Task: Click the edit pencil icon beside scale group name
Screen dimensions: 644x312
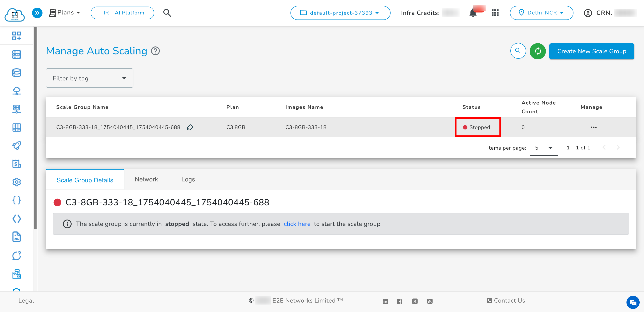Action: point(190,128)
